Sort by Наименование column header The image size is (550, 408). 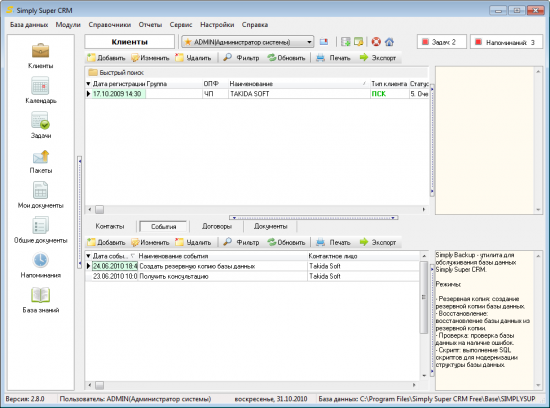(298, 83)
